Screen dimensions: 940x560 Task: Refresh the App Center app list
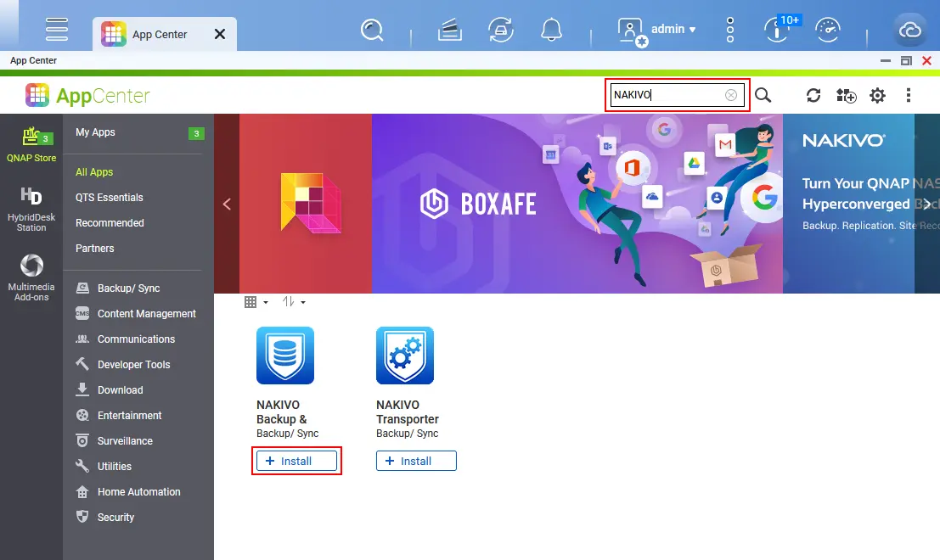[x=813, y=95]
